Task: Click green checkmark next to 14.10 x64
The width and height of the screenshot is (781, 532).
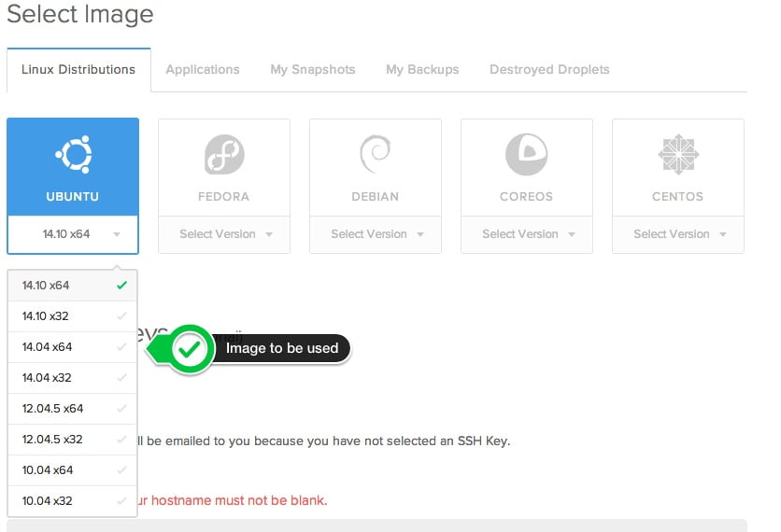Action: click(122, 286)
